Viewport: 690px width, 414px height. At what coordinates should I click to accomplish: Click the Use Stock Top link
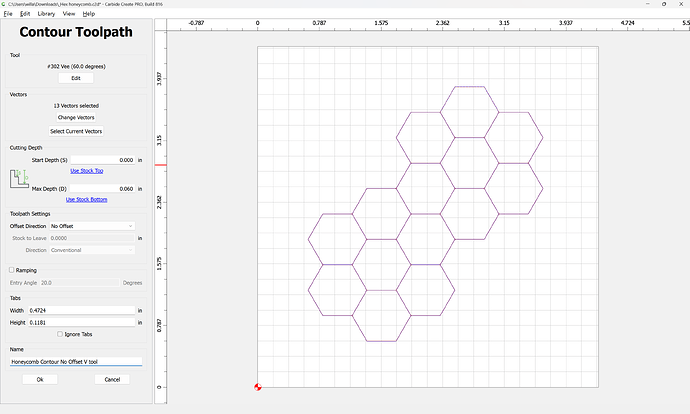click(87, 171)
